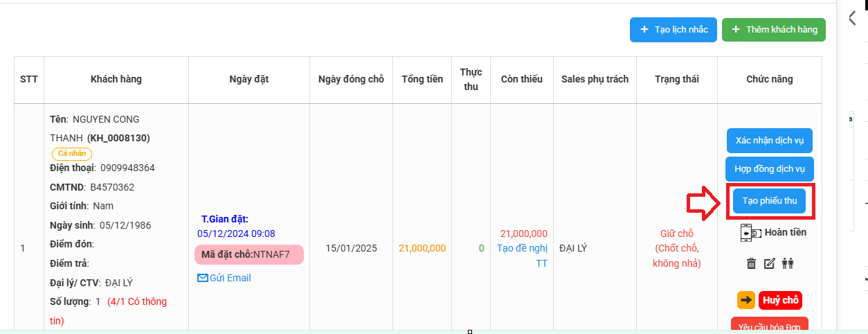Click the Thực thu column header

pyautogui.click(x=471, y=79)
